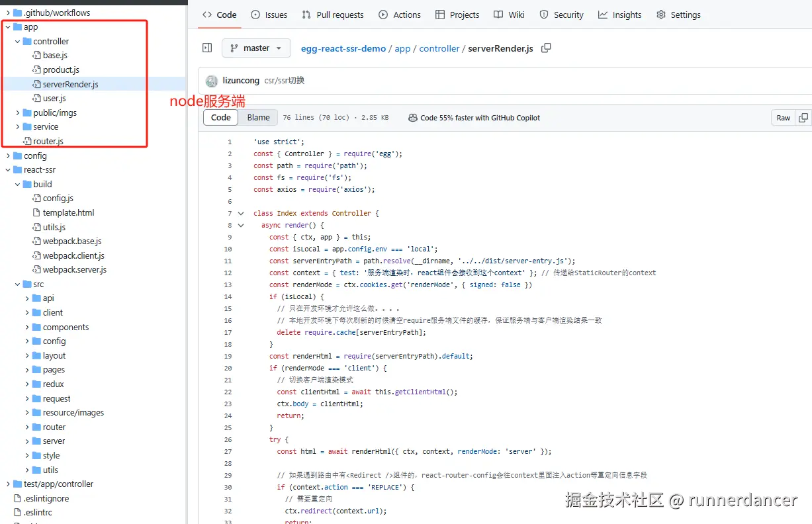
Task: Collapse the app folder chevron
Action: click(x=8, y=27)
